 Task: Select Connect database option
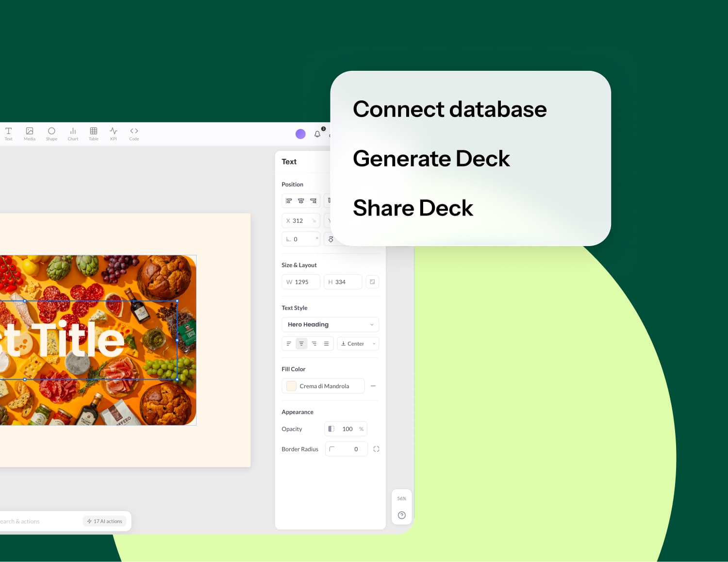[x=449, y=109]
